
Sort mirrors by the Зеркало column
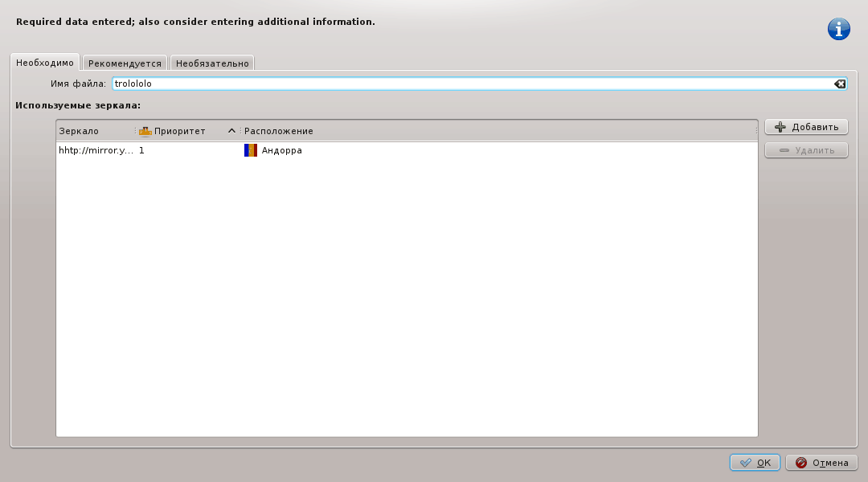[x=80, y=130]
